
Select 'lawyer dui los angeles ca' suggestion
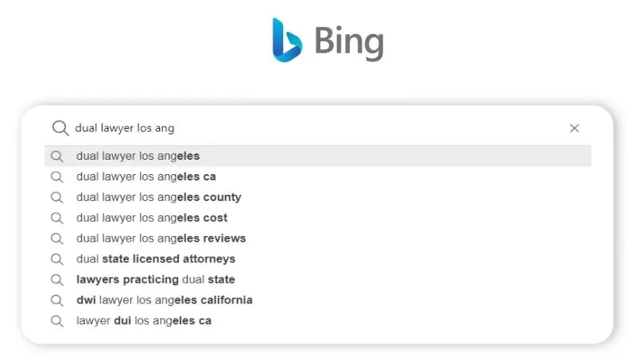pos(143,321)
